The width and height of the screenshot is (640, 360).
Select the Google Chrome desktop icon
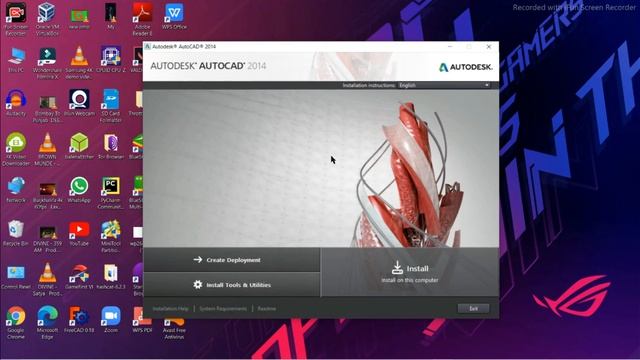(x=16, y=322)
